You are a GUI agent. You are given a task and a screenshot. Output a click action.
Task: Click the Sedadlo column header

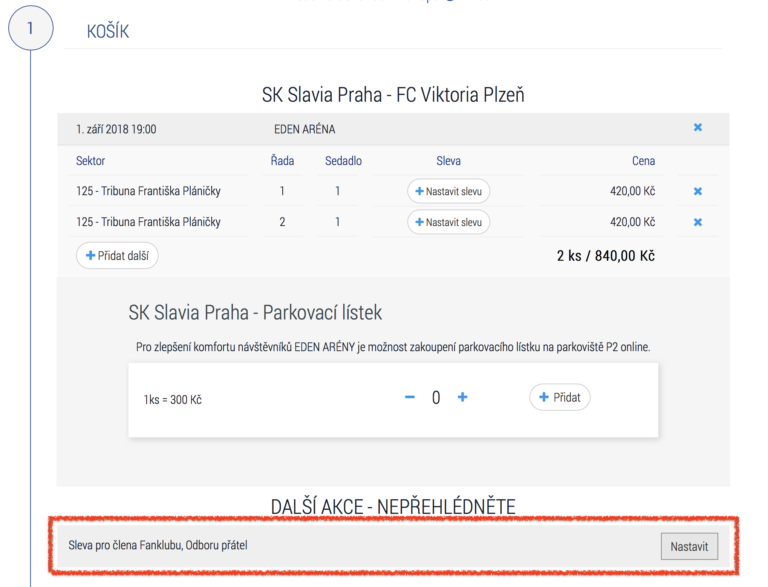pos(343,161)
